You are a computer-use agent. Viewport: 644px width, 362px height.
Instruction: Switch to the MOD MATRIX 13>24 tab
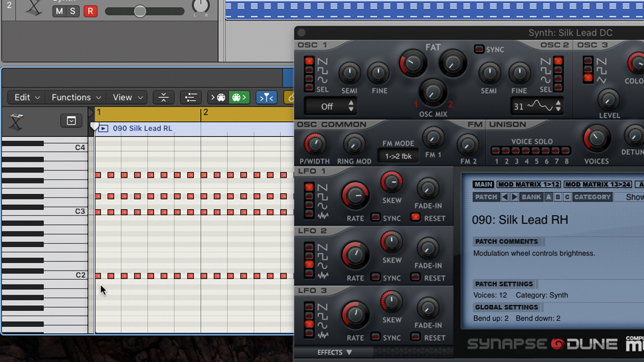click(598, 184)
